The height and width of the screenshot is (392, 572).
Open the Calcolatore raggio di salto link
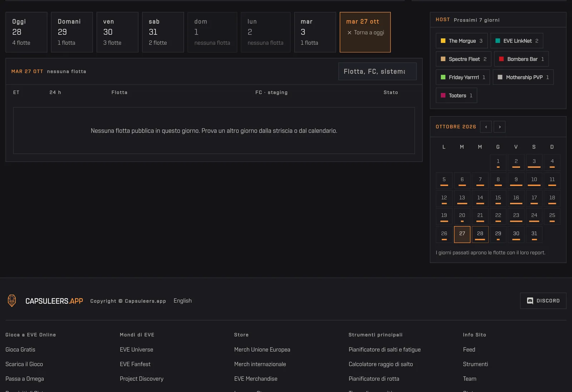[x=381, y=364]
